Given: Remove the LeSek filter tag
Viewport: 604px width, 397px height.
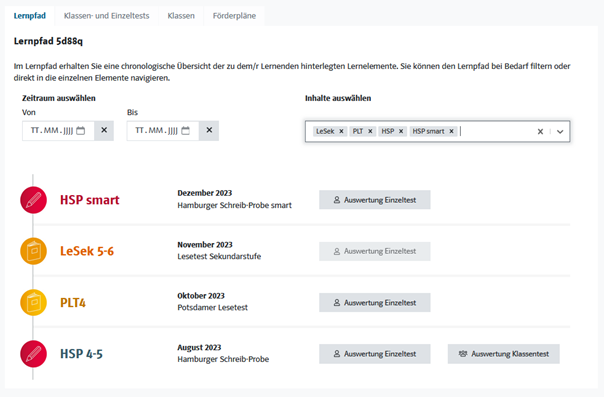Looking at the screenshot, I should (x=341, y=131).
